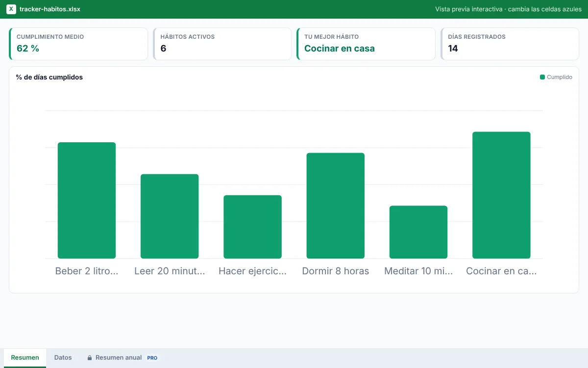Click the Leer 20 minutos bar
The width and height of the screenshot is (588, 368).
tap(170, 216)
